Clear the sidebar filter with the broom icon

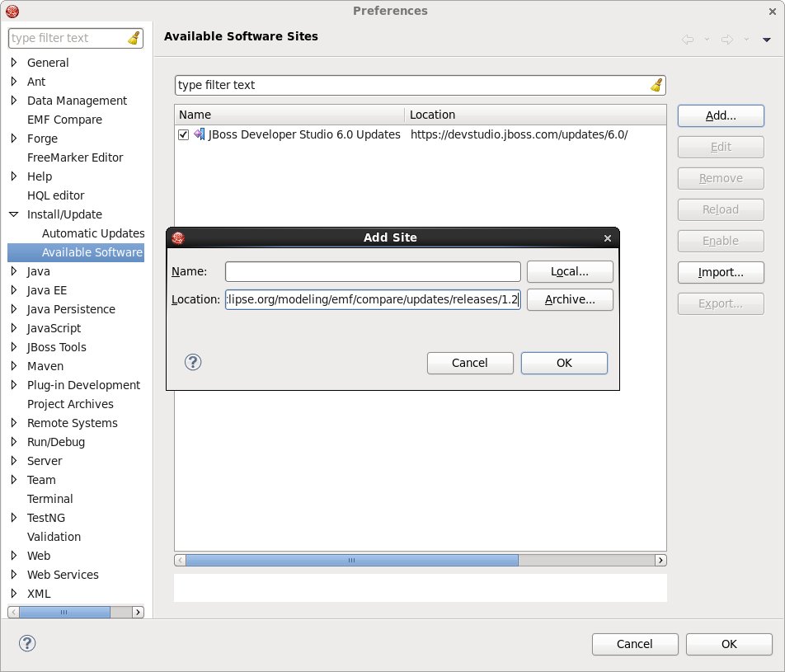[134, 38]
